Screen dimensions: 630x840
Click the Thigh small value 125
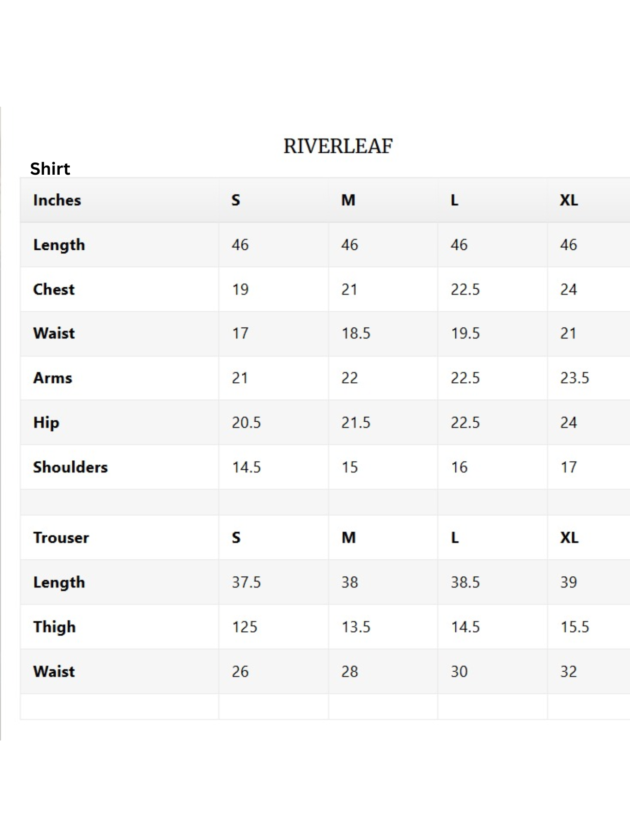(x=244, y=627)
